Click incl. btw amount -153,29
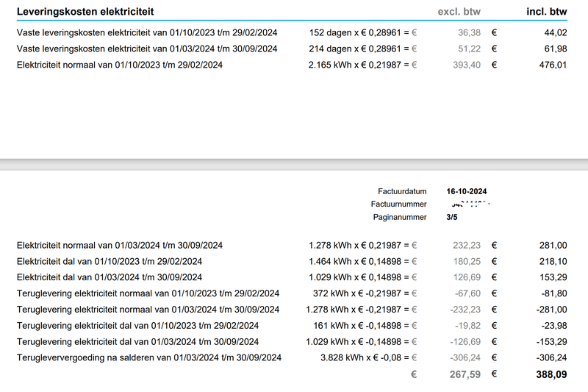588x392 pixels. pos(552,342)
